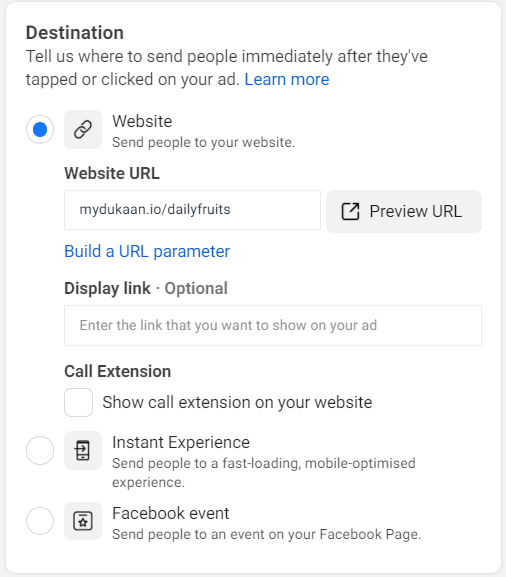Screen dimensions: 506x577
Task: Click the Website option title text
Action: point(142,121)
